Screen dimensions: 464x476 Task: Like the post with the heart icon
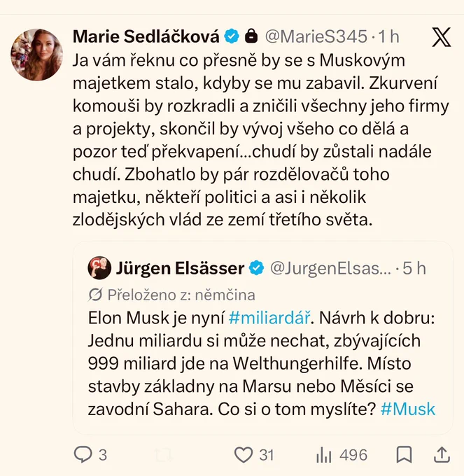[x=244, y=455]
